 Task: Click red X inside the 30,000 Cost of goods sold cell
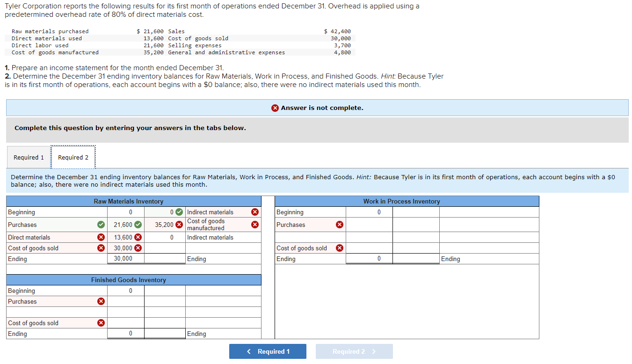point(138,248)
